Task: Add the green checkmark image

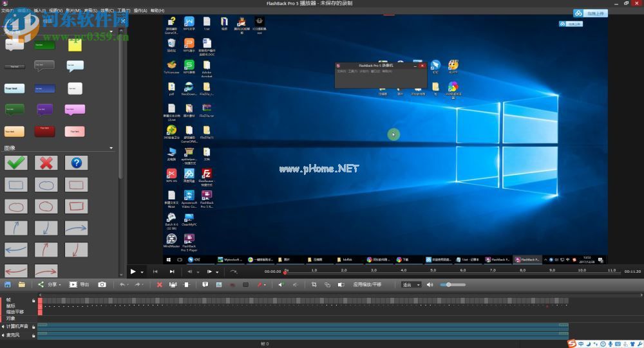Action: 16,163
